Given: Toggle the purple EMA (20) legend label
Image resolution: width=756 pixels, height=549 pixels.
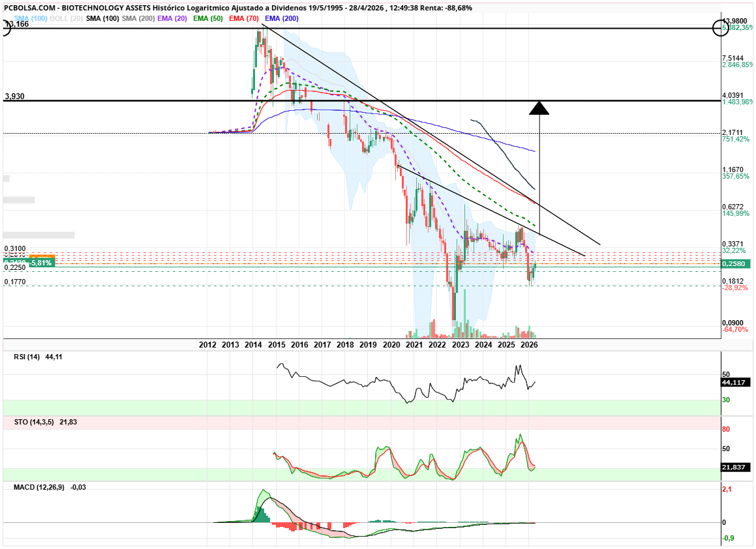Looking at the screenshot, I should click(173, 18).
